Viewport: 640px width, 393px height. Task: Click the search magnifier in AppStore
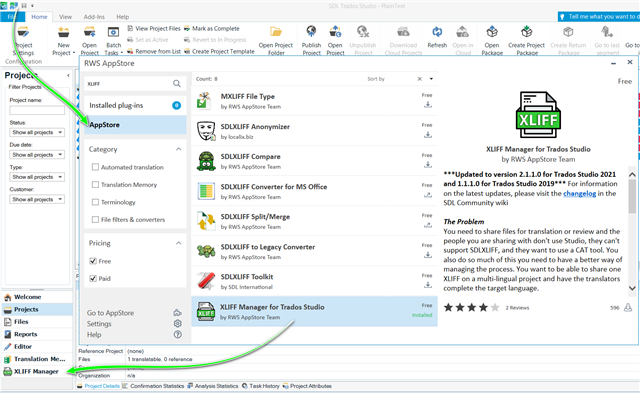point(177,84)
